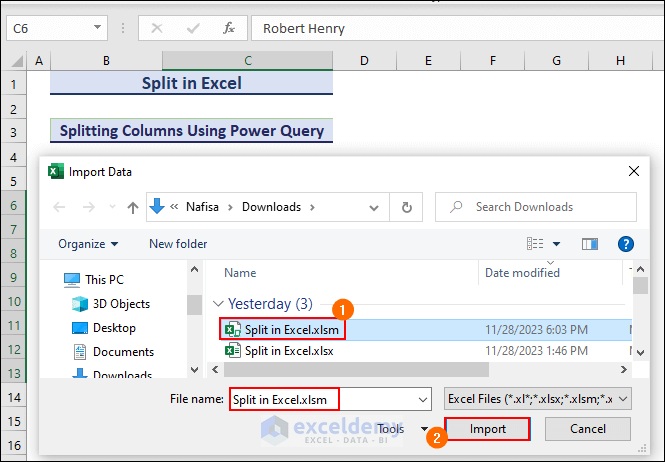665x462 pixels.
Task: Click the Forward navigation arrow
Action: pyautogui.click(x=89, y=207)
